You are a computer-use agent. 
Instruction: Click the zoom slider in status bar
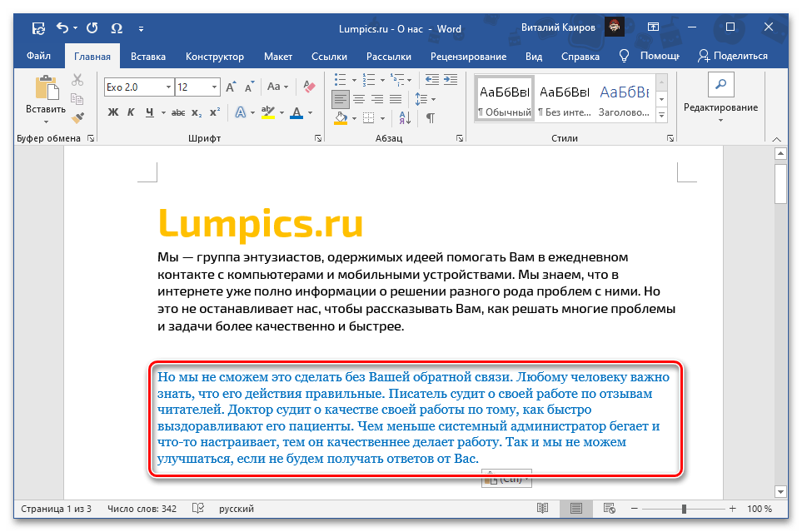(684, 509)
